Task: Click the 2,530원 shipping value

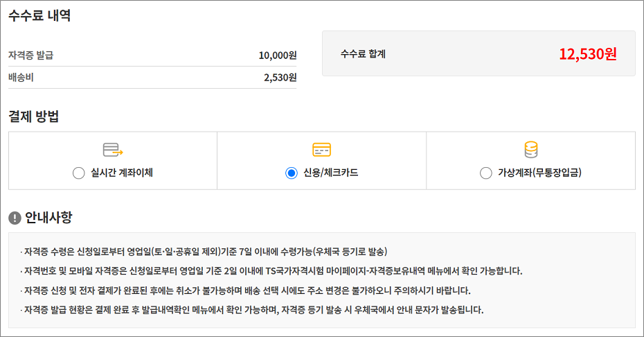Action: coord(280,78)
